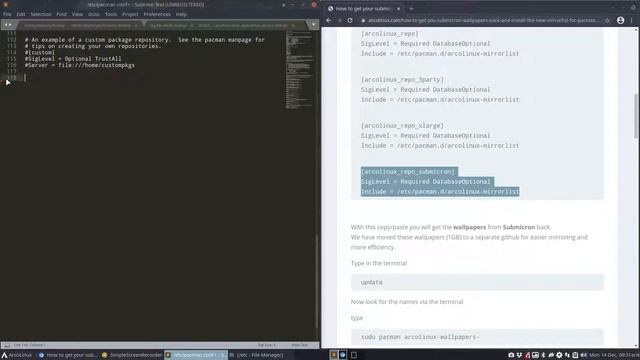Click the date and time clock in taskbar
Viewport: 640px width, 360px height.
(614, 355)
